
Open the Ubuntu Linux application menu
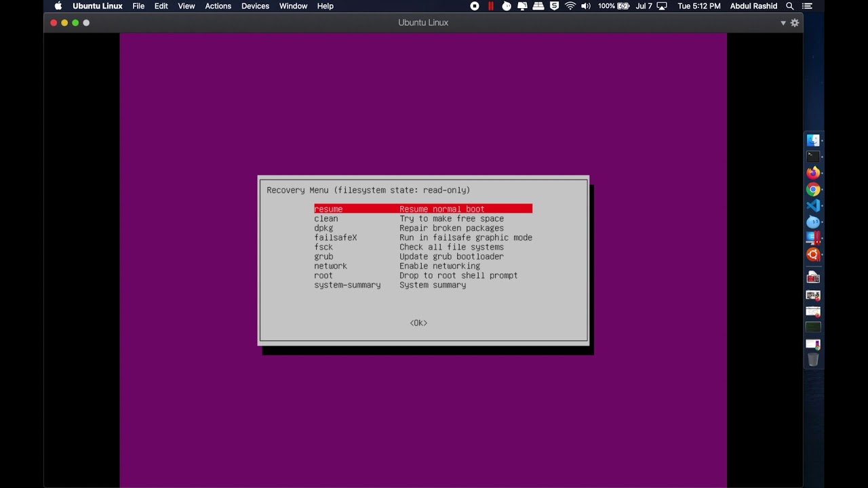click(98, 6)
